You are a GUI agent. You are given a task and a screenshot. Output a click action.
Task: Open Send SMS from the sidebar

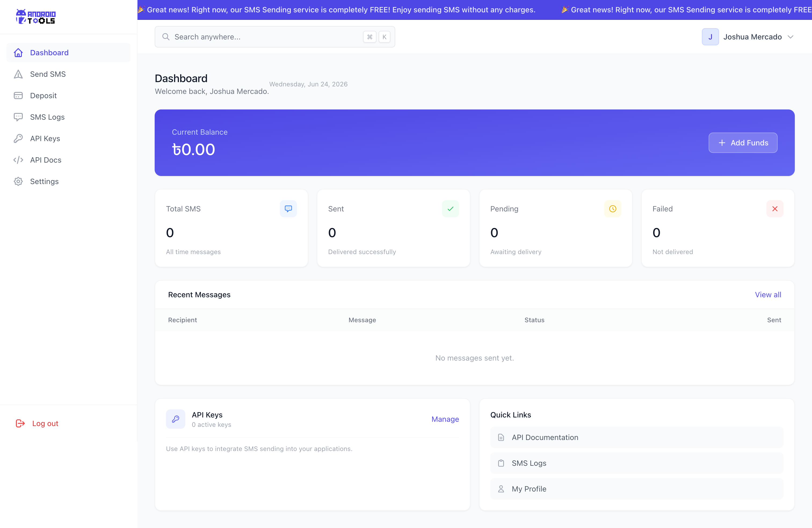(68, 74)
